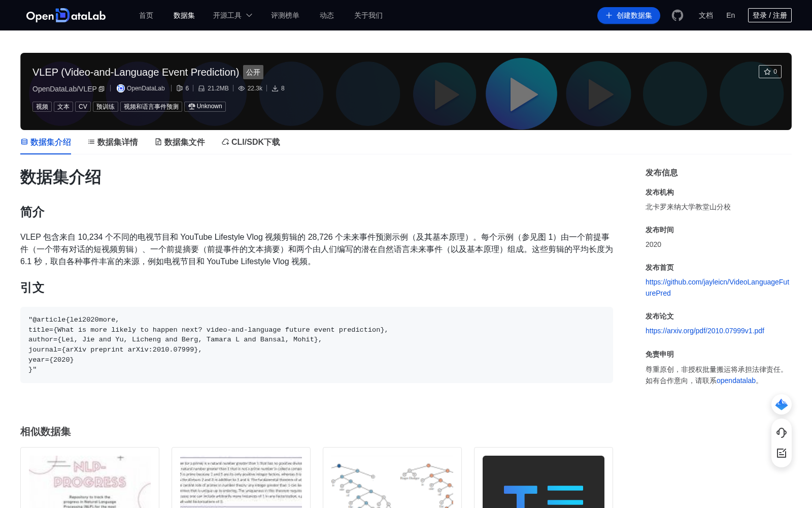The image size is (812, 508).
Task: Click the dataset size icon 21.2MB
Action: [201, 88]
